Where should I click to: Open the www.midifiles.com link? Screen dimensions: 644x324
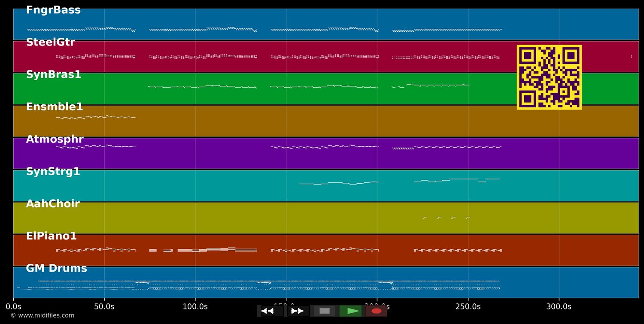pos(42,315)
